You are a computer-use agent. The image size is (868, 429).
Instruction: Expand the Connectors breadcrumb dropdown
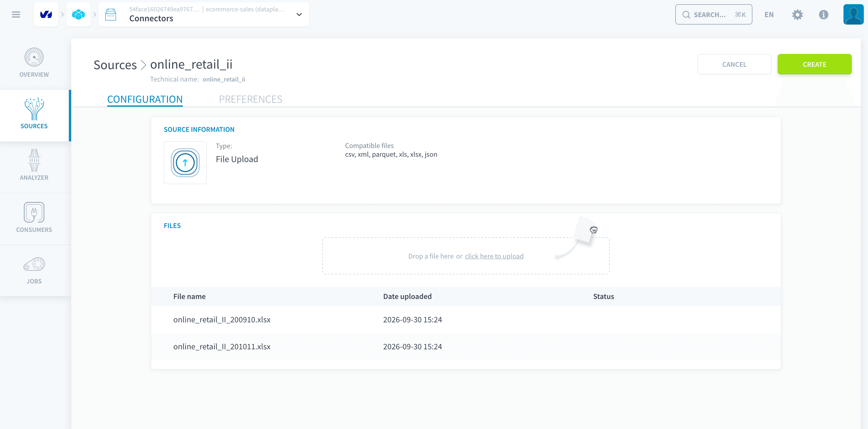[x=299, y=14]
